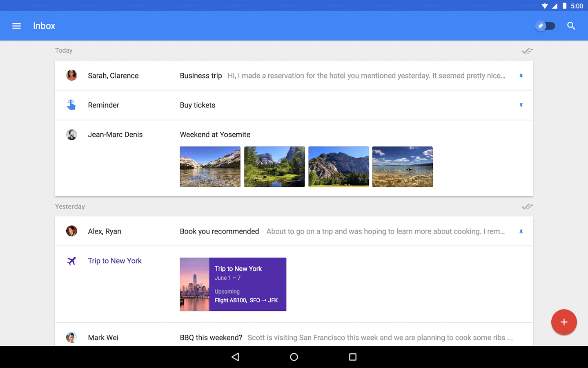Open the navigation drawer menu
Screen dimensions: 588x368
[16, 26]
